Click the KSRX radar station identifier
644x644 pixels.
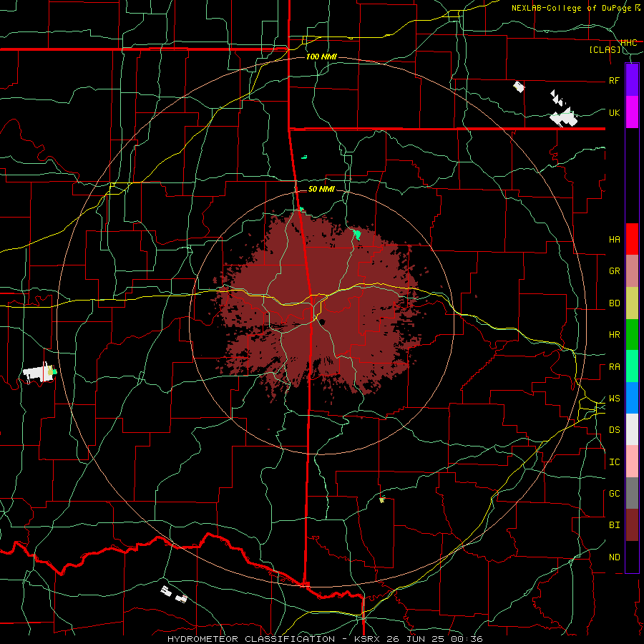coord(367,639)
